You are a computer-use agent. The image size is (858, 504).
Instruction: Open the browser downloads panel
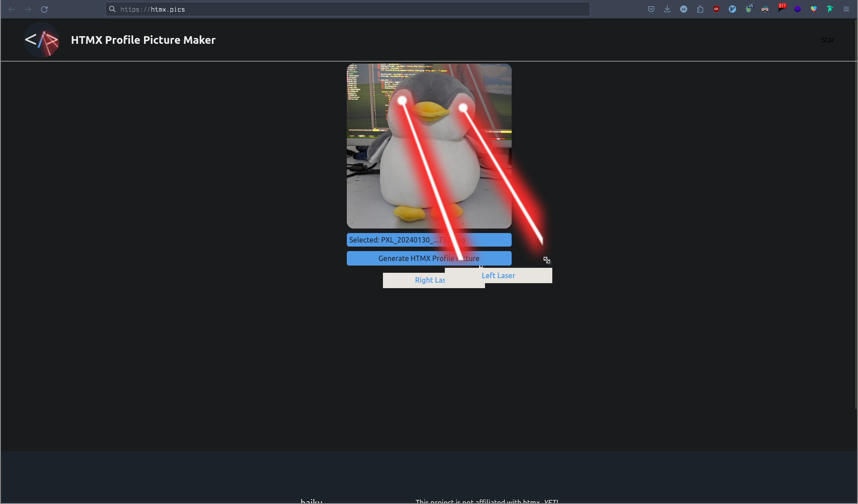tap(667, 9)
